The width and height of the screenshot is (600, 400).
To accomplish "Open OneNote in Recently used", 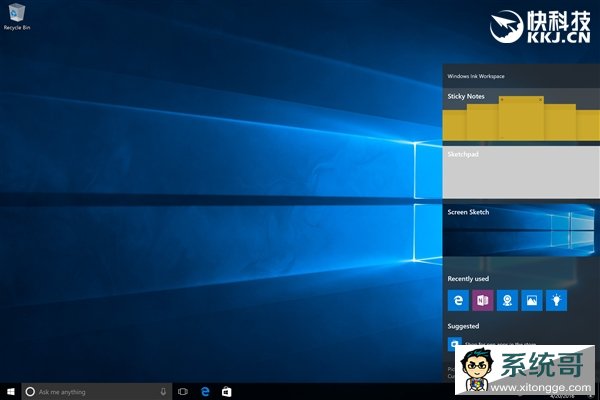I will click(x=483, y=300).
